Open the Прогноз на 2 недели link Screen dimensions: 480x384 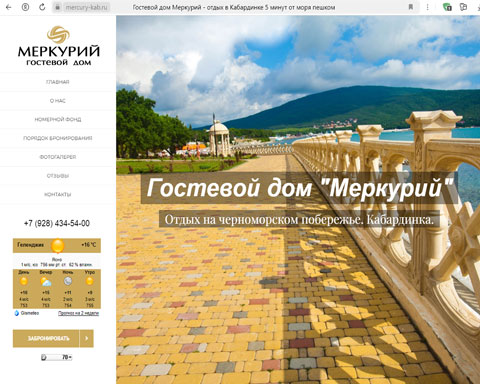coord(78,313)
